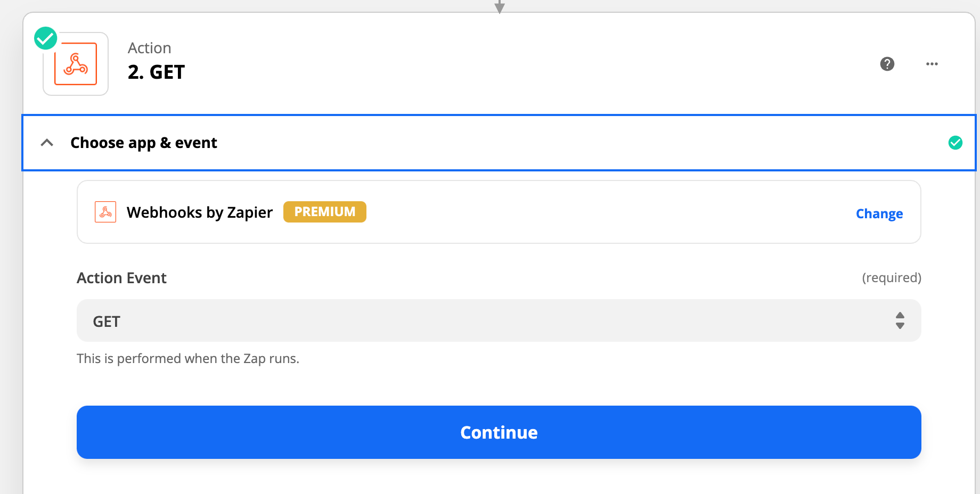
Task: Click the Webhooks by Zapier app name
Action: (199, 212)
